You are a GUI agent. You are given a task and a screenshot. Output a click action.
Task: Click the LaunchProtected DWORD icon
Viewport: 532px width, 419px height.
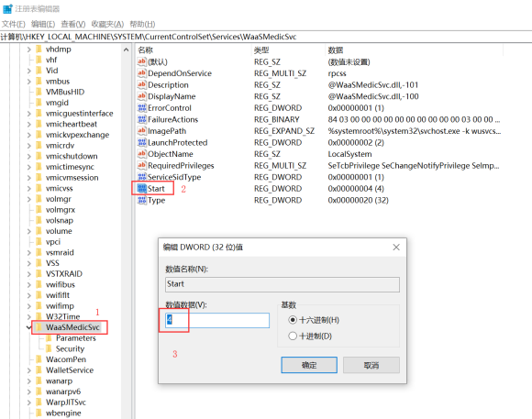(141, 142)
